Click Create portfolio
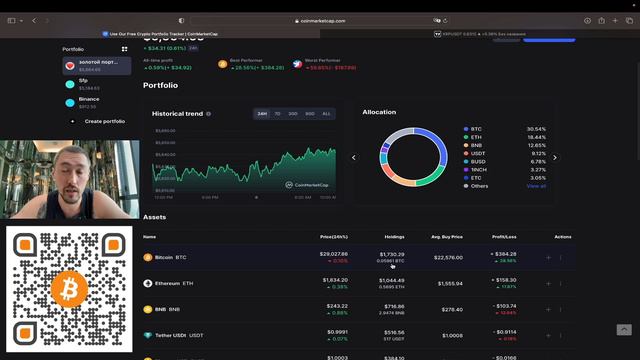This screenshot has height=360, width=640. pyautogui.click(x=104, y=121)
